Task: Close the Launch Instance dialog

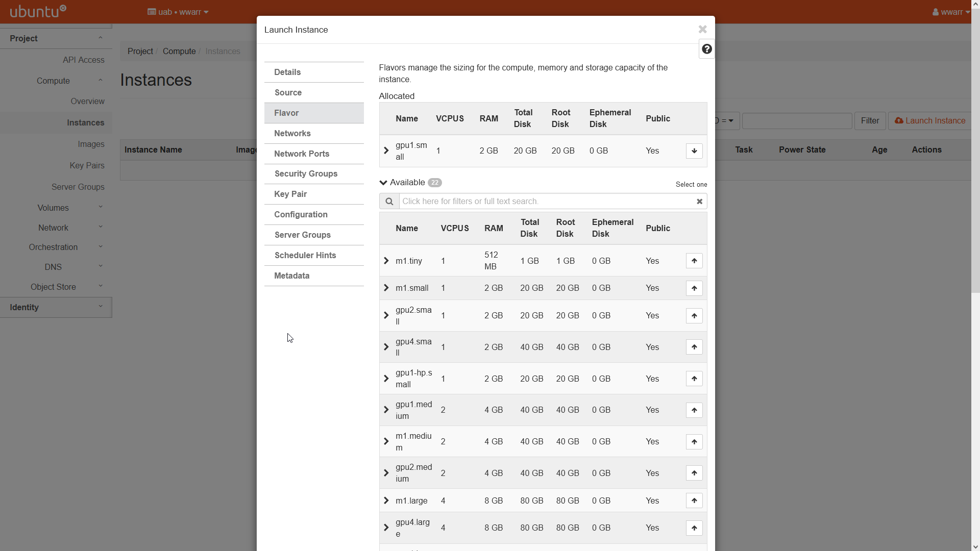Action: (702, 30)
